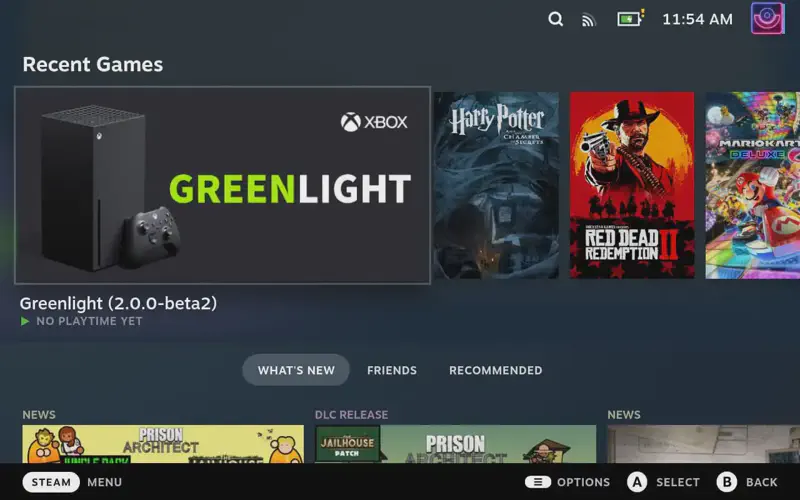The height and width of the screenshot is (500, 800).
Task: Open the user profile avatar
Action: (x=768, y=19)
